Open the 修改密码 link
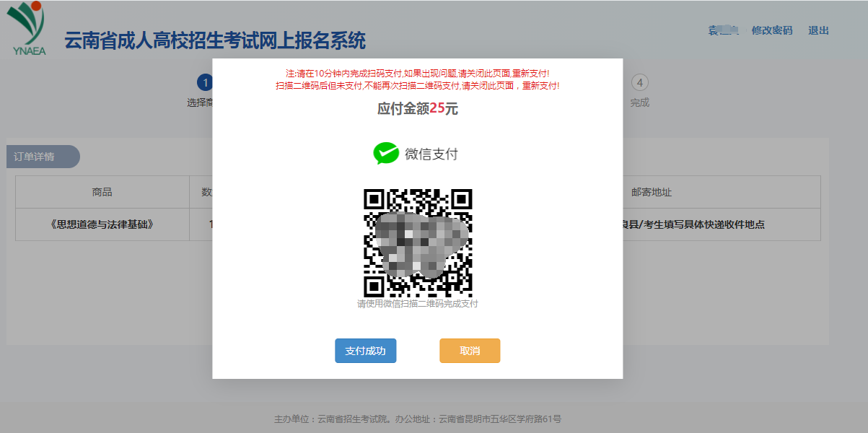Image resolution: width=868 pixels, height=433 pixels. point(771,30)
